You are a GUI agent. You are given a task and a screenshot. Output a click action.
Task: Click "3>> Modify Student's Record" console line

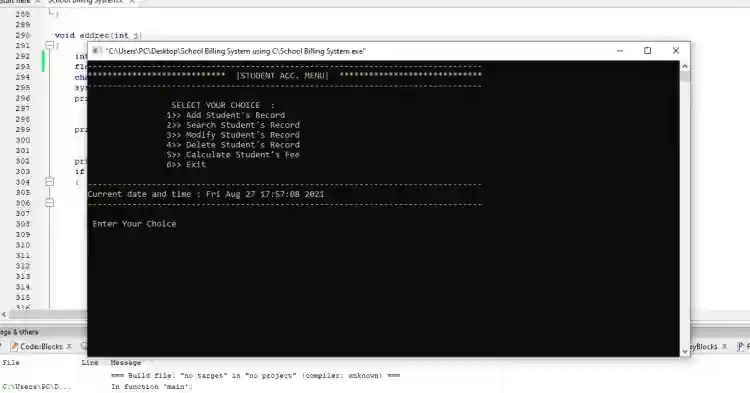tap(233, 135)
